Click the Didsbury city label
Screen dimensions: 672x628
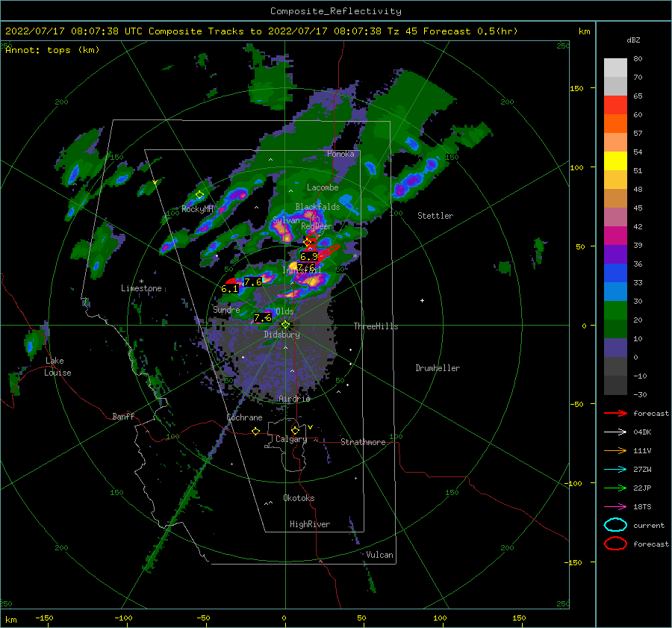pyautogui.click(x=282, y=335)
